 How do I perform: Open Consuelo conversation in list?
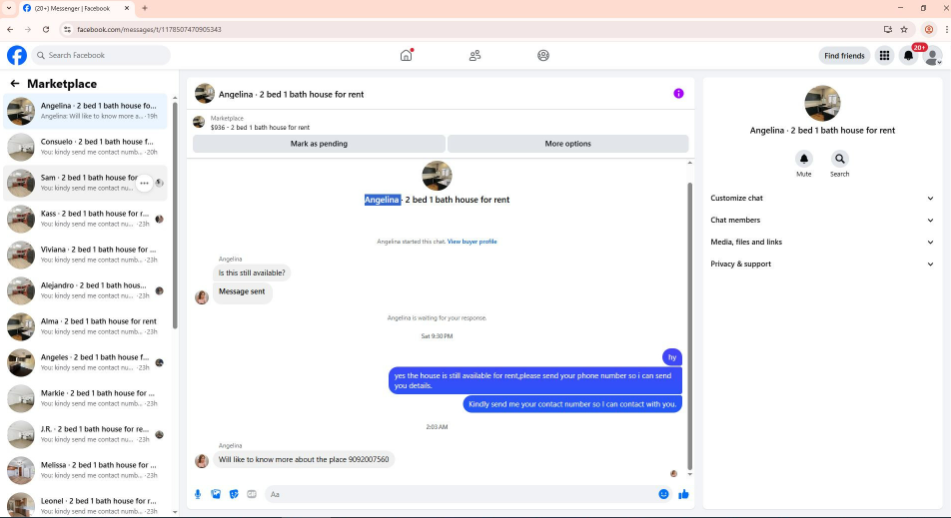[86, 147]
